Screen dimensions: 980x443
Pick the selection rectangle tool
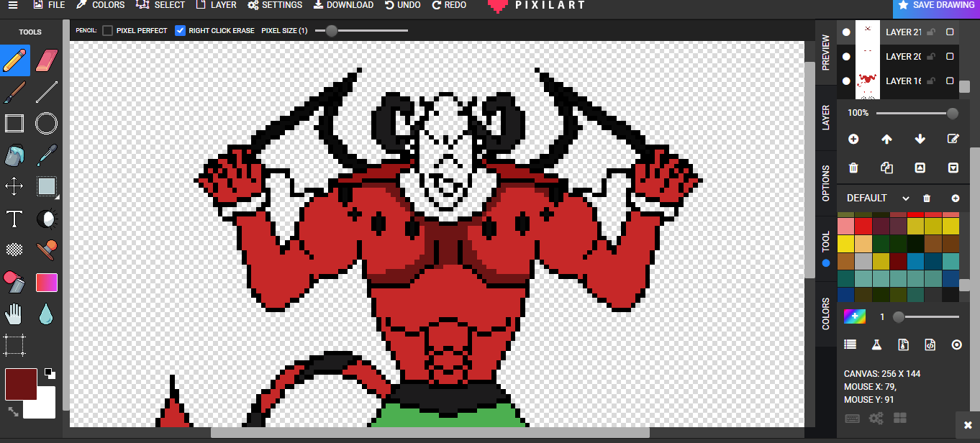[46, 187]
